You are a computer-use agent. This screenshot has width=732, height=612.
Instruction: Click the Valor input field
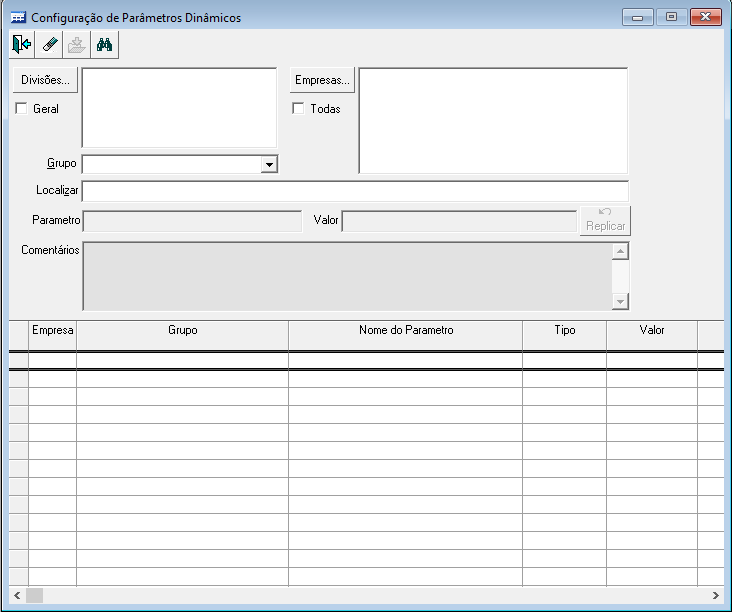459,221
